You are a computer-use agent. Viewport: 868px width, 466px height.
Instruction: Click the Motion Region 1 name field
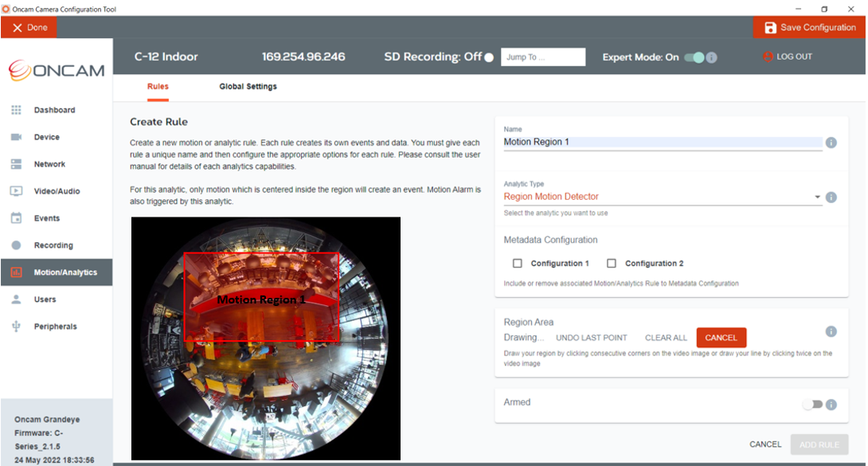(x=663, y=143)
